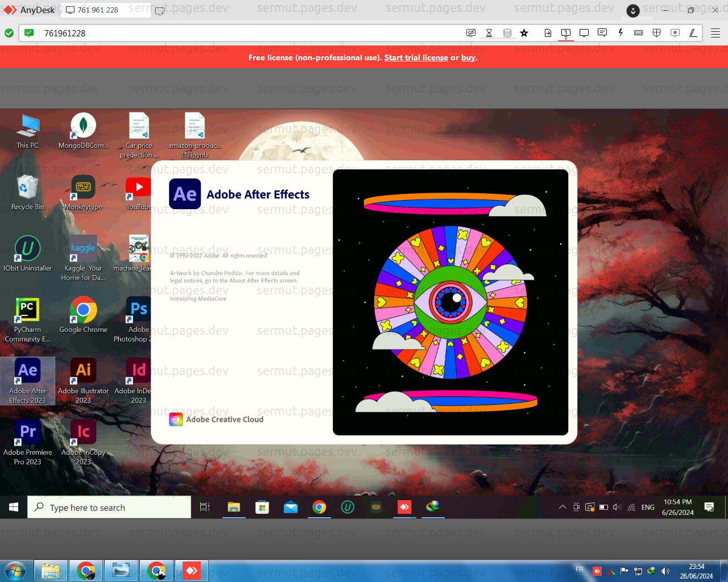This screenshot has height=582, width=728.
Task: Click the volume speaker icon in system tray
Action: [617, 507]
